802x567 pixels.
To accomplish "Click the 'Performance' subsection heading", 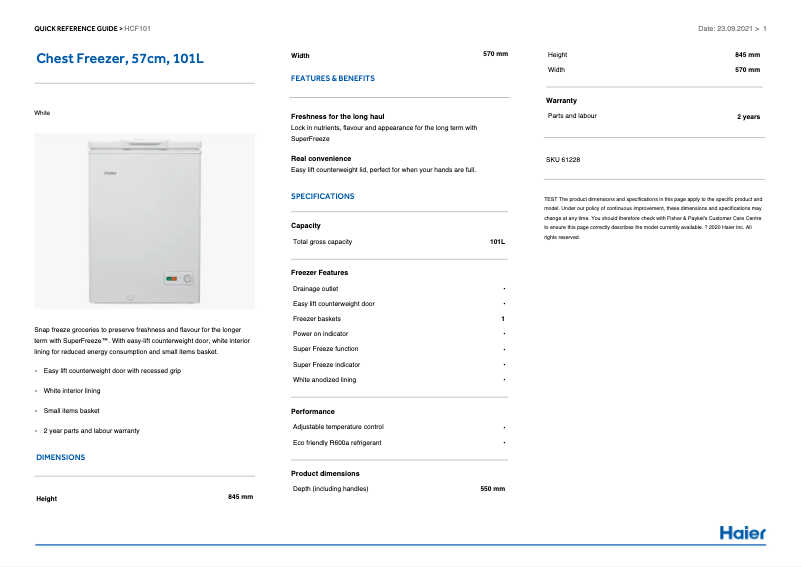I will (313, 412).
